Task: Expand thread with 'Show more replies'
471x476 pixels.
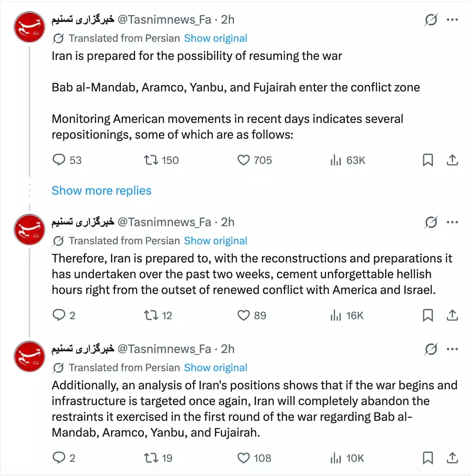Action: [102, 191]
